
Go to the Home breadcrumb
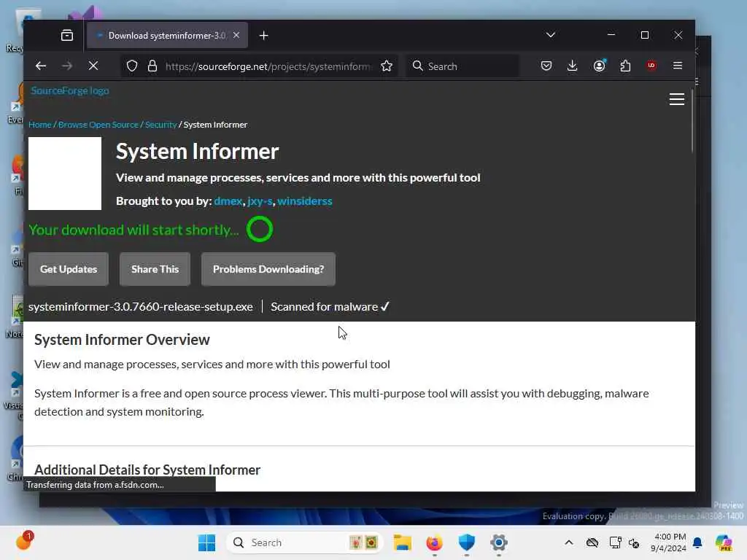40,125
